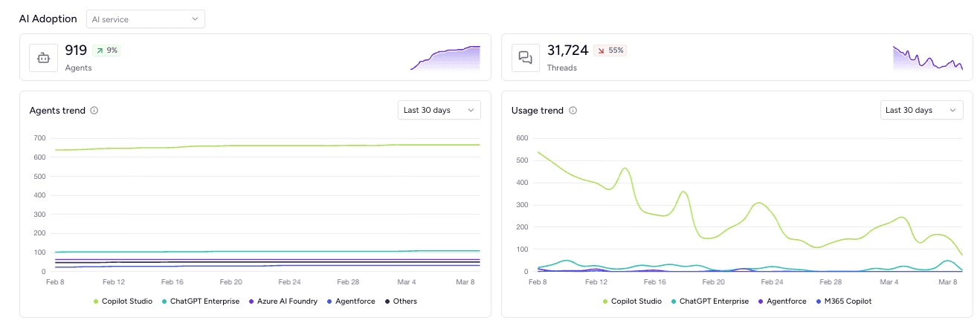Click the 31,724 threads count
This screenshot has width=980, height=323.
click(567, 50)
